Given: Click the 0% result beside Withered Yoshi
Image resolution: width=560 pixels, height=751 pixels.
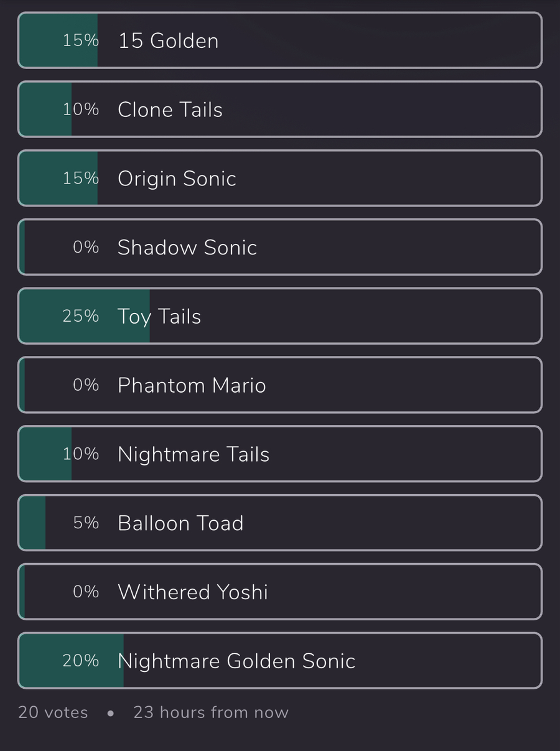Looking at the screenshot, I should 86,592.
